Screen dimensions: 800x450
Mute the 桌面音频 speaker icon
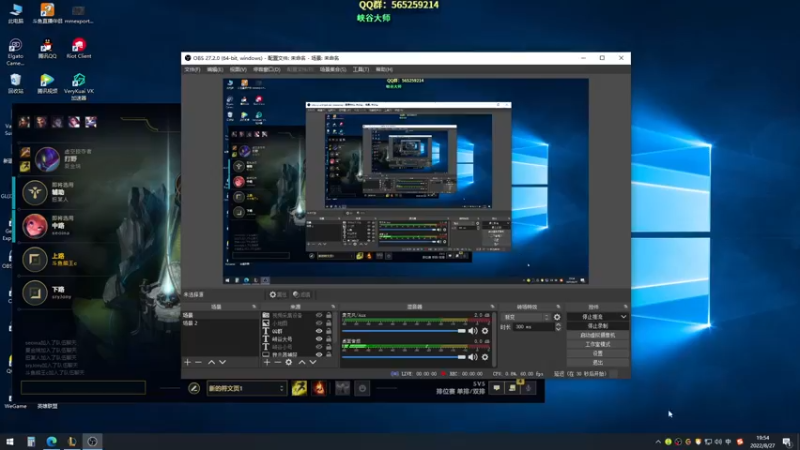[x=473, y=357]
